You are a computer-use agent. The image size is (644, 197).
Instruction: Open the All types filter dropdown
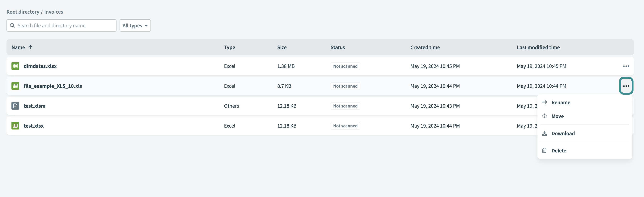pos(135,25)
